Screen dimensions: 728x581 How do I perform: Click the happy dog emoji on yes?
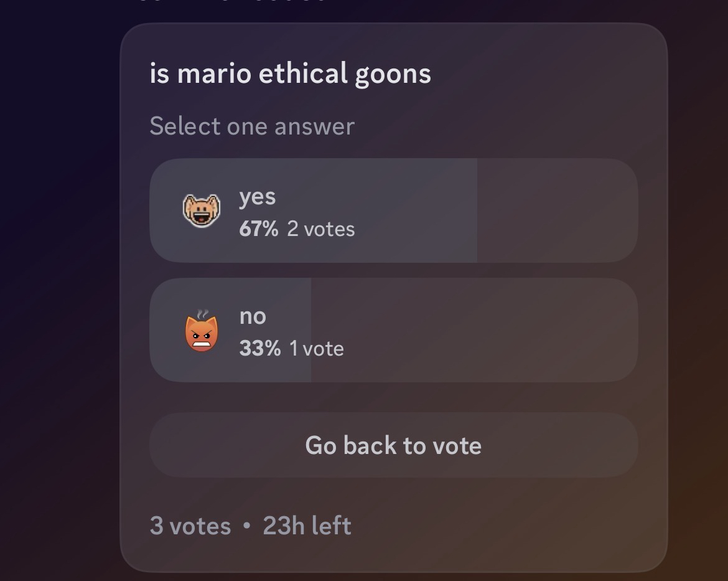(x=201, y=210)
